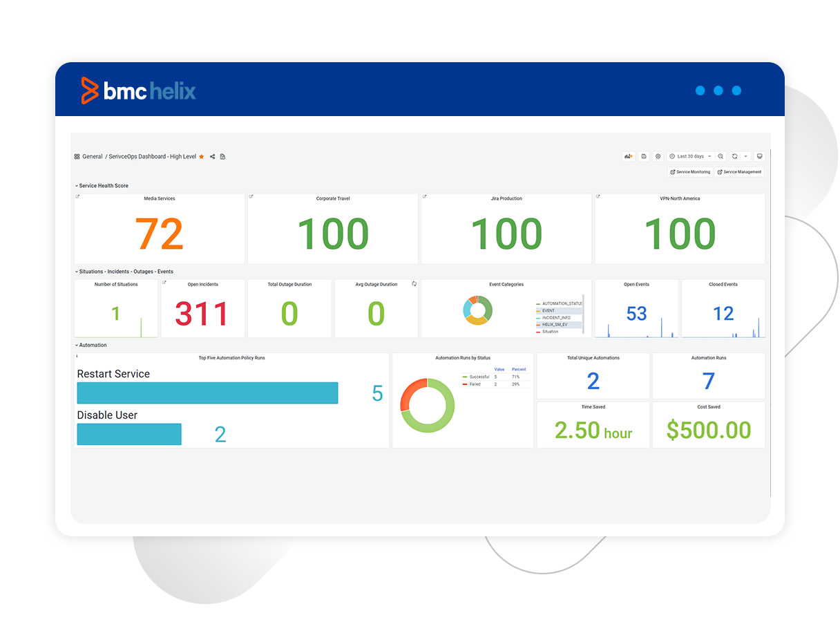Click the Save dashboard icon
The image size is (840, 622).
(x=644, y=157)
